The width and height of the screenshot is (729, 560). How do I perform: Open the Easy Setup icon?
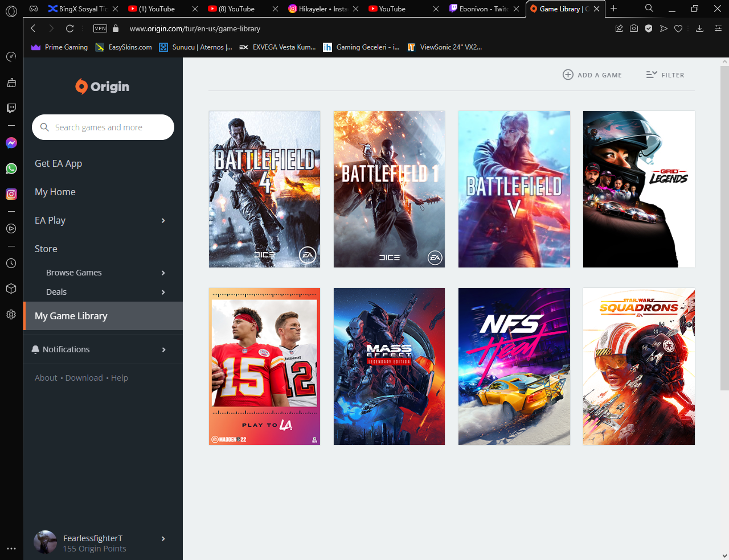(718, 28)
